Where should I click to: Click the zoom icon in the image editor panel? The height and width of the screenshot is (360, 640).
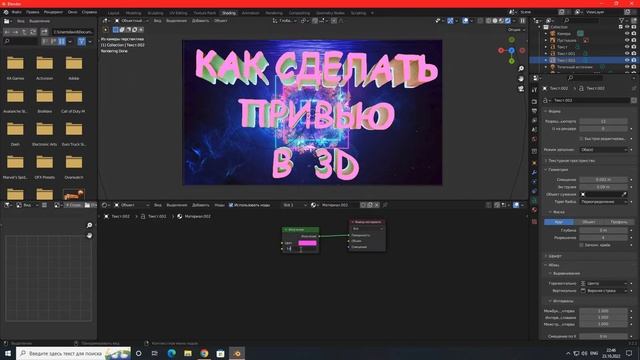point(89,225)
